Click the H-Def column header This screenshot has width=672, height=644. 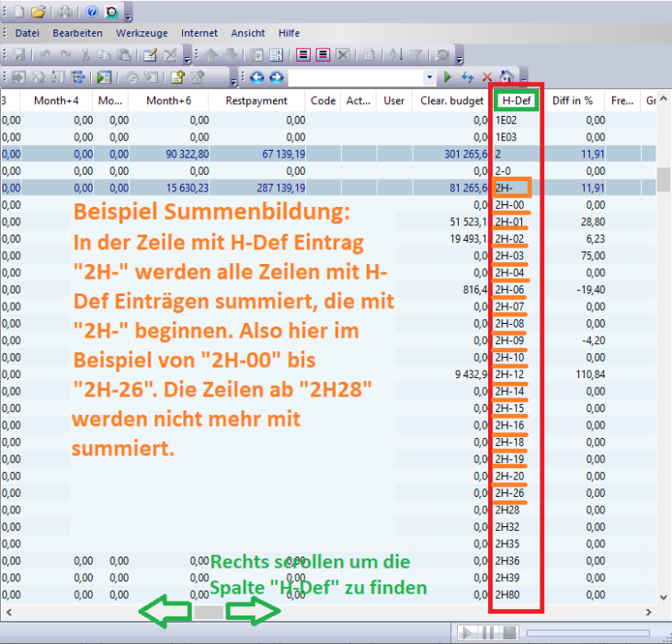[x=517, y=100]
